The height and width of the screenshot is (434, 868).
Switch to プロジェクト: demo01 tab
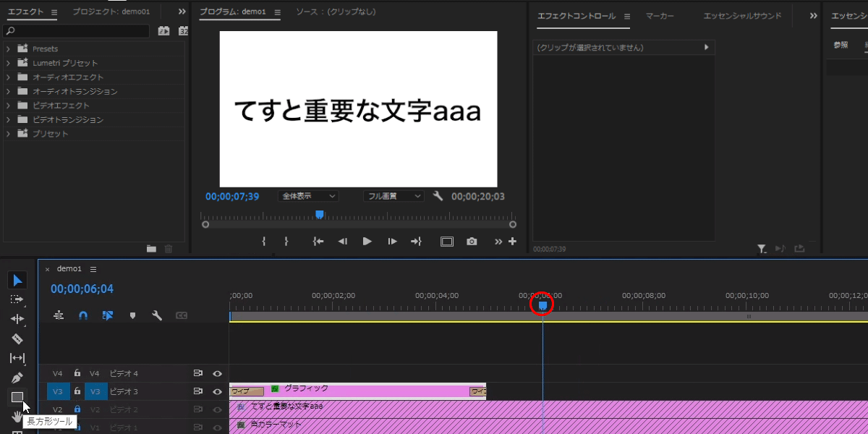[x=111, y=12]
